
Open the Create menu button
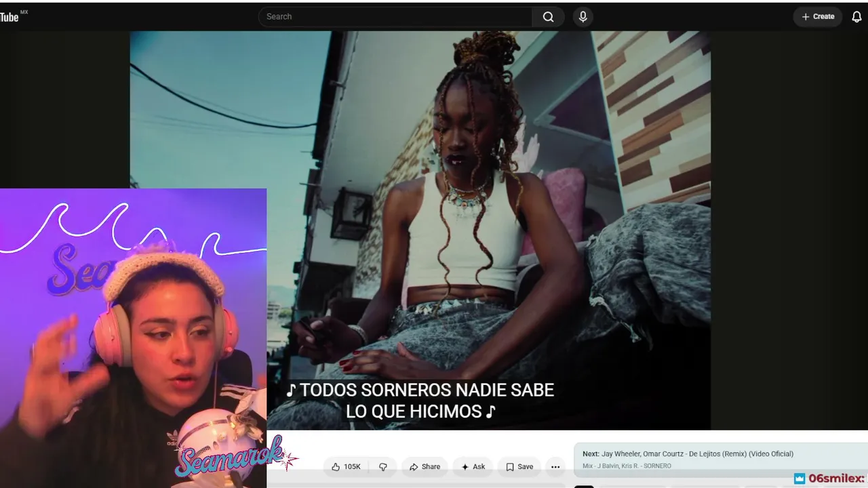[818, 17]
